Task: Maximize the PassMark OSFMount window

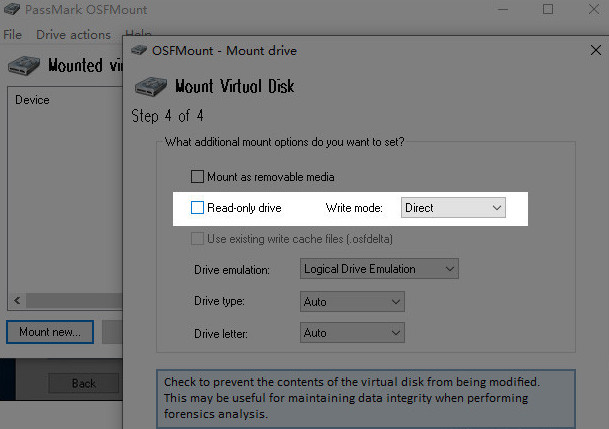Action: 548,9
